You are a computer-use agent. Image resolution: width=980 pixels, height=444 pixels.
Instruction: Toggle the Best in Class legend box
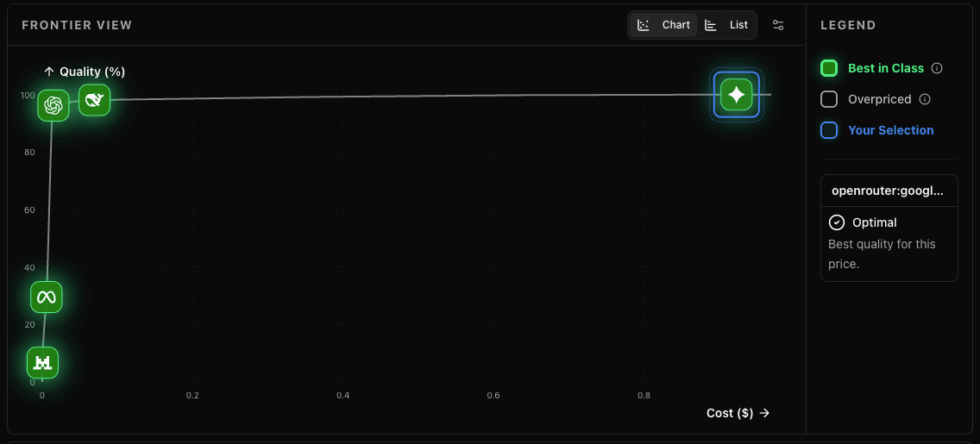point(829,68)
